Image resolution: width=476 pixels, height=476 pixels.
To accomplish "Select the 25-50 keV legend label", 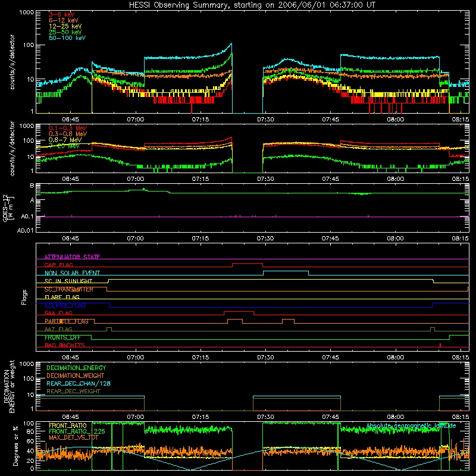I will (x=65, y=32).
